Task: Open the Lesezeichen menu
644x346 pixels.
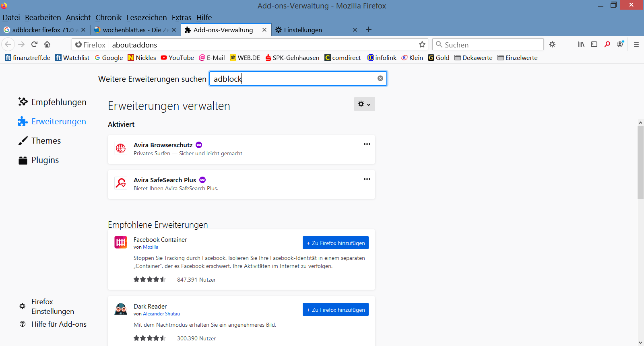Action: tap(147, 18)
